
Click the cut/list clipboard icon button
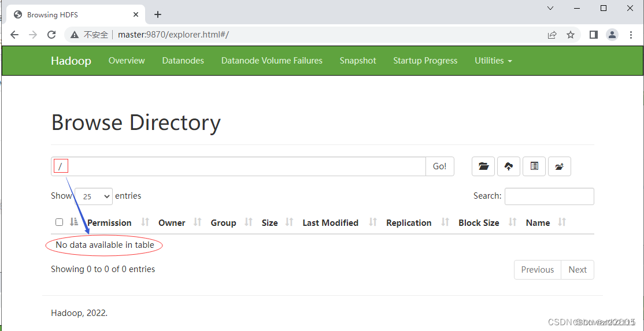534,166
